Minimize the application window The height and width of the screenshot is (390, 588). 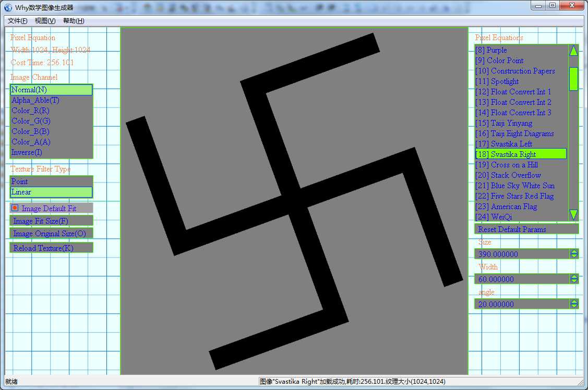click(538, 6)
